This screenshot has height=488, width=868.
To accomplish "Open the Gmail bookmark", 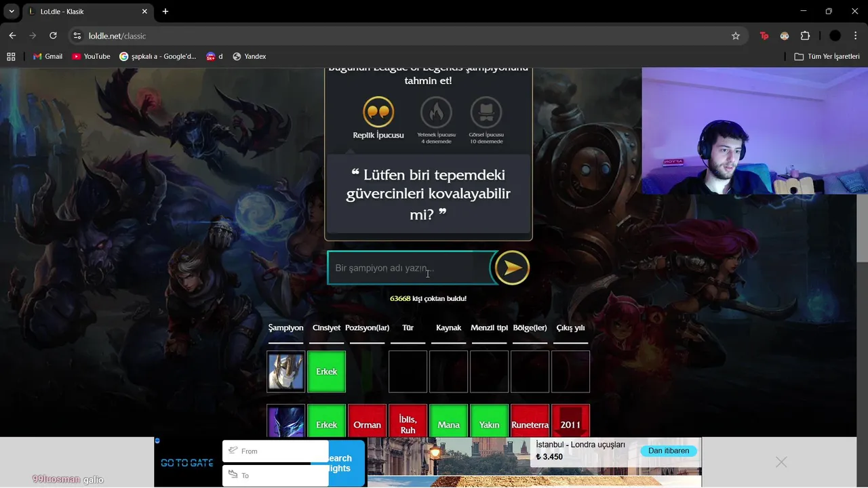I will point(48,56).
